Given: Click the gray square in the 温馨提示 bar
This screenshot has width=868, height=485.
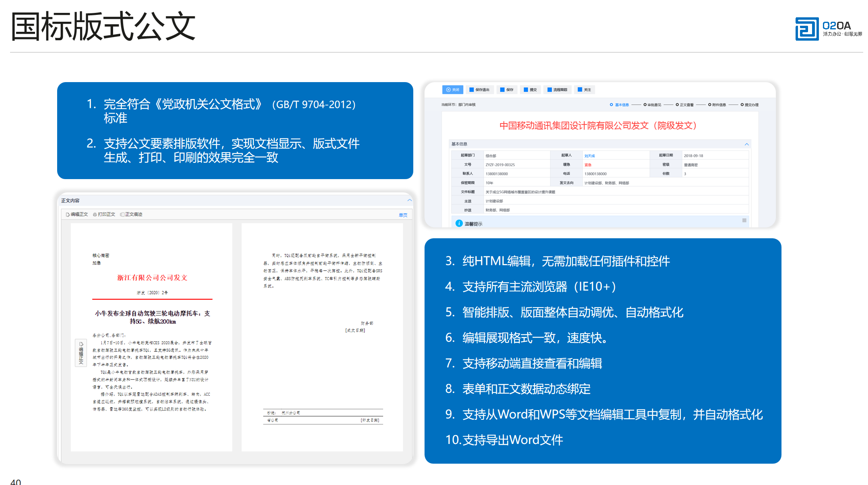Looking at the screenshot, I should tap(744, 220).
